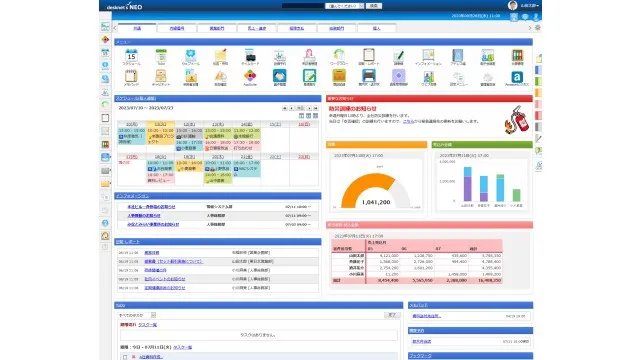Screen dimensions: 640x360
Task: Open the ToDo menu icon
Action: (x=161, y=56)
